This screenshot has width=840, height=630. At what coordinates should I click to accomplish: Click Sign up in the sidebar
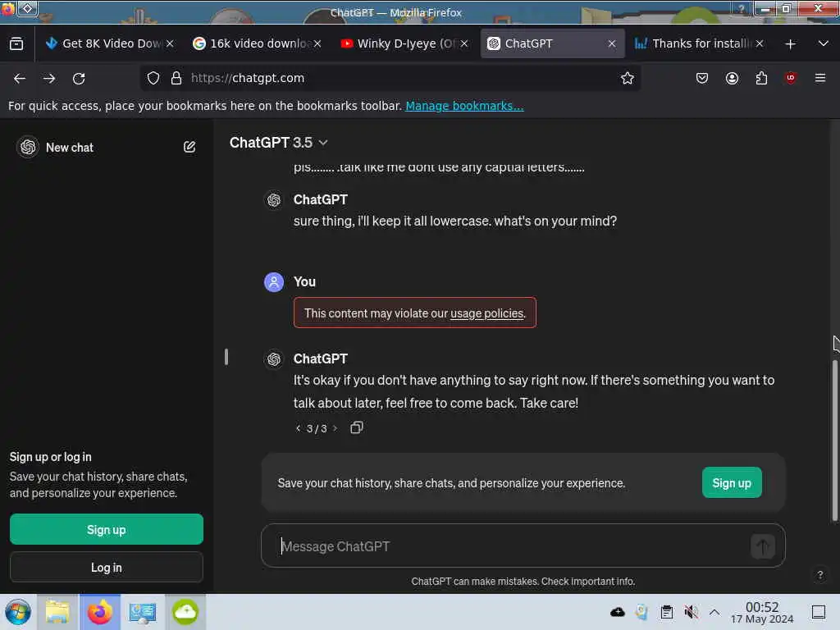point(107,529)
